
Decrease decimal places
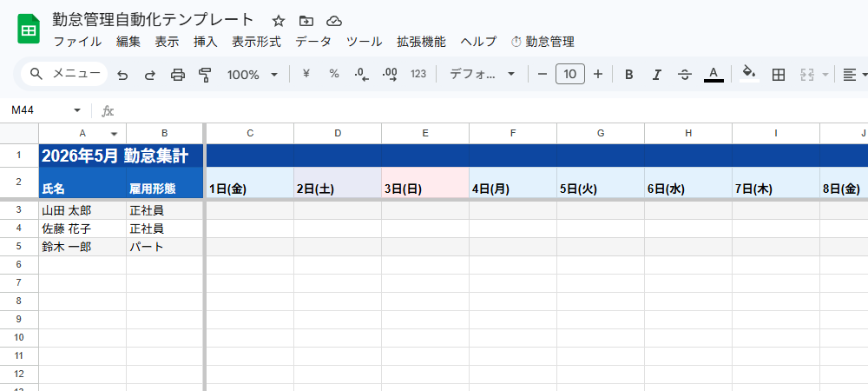click(362, 74)
